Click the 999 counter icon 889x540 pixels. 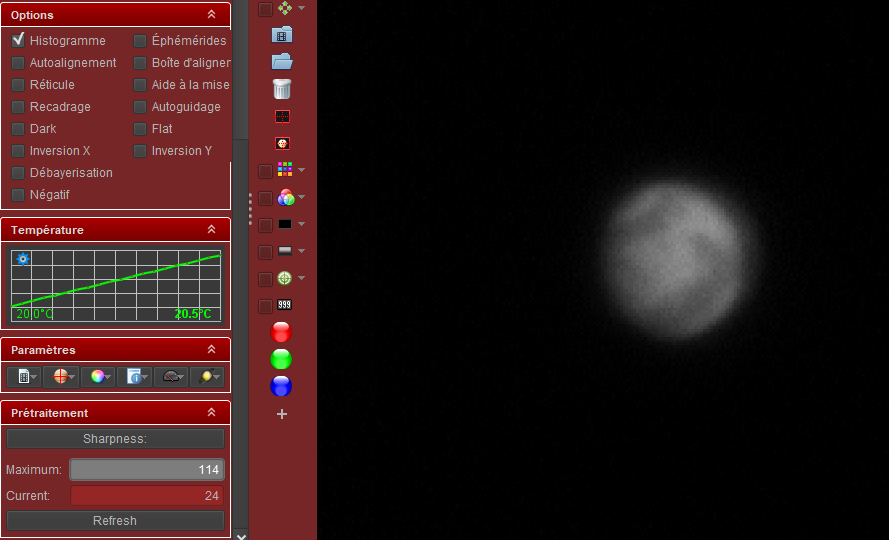pos(284,305)
